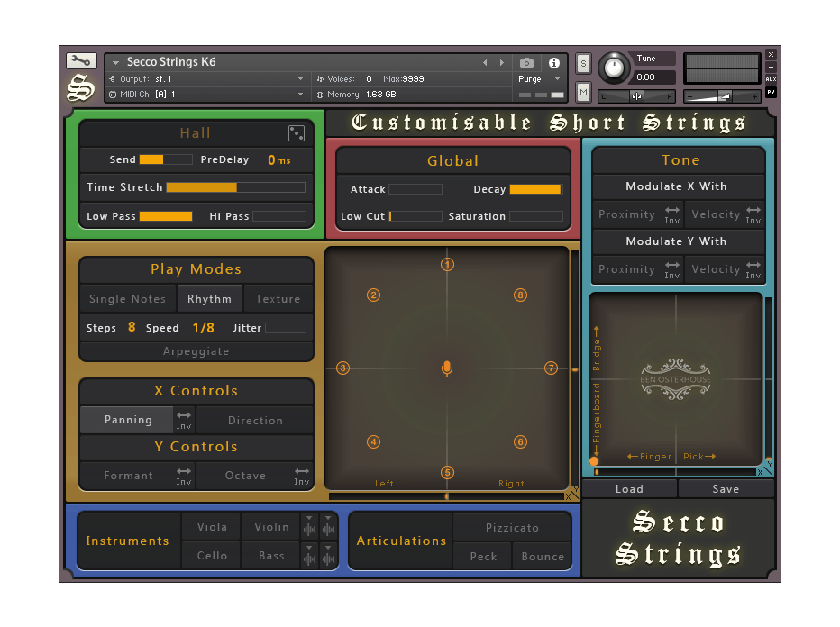
Task: Click Viola waveform icon
Action: pos(310,530)
